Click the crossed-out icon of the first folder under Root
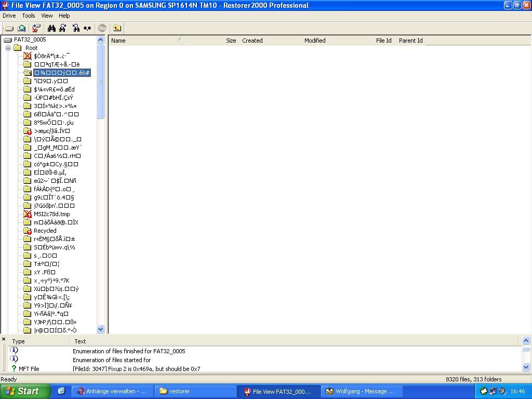Viewport: 532px width, 399px height. pos(28,56)
